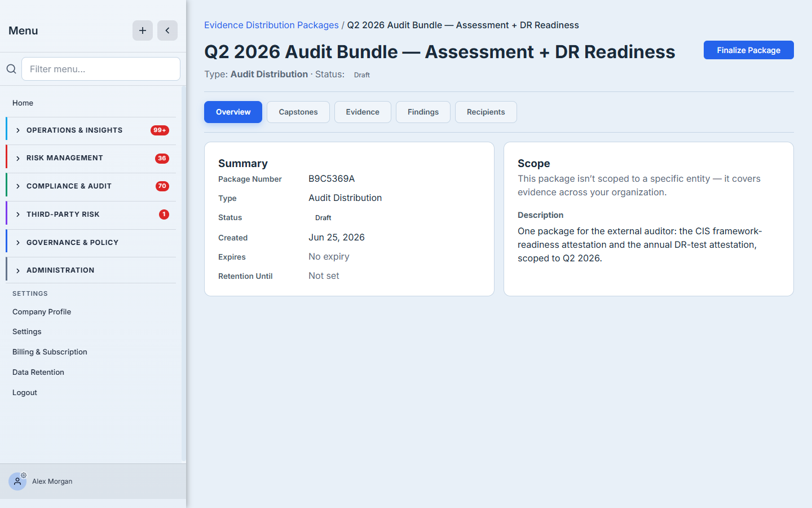Screen dimensions: 812x508
Task: Open Billing & Subscription
Action: pos(50,352)
